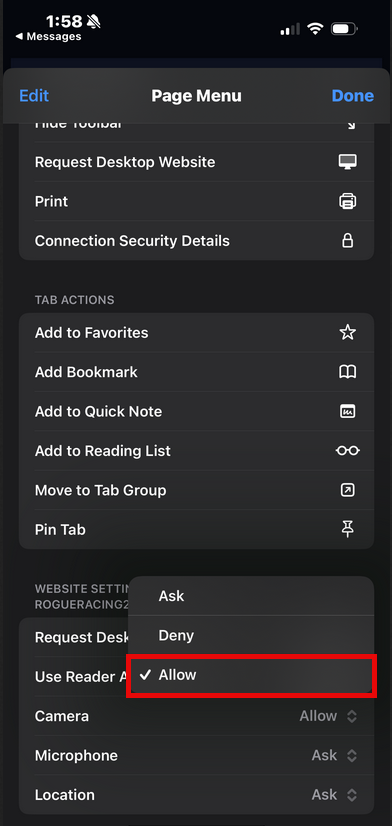Image resolution: width=392 pixels, height=826 pixels.
Task: Select Request Desktop Website menu item
Action: click(x=196, y=162)
